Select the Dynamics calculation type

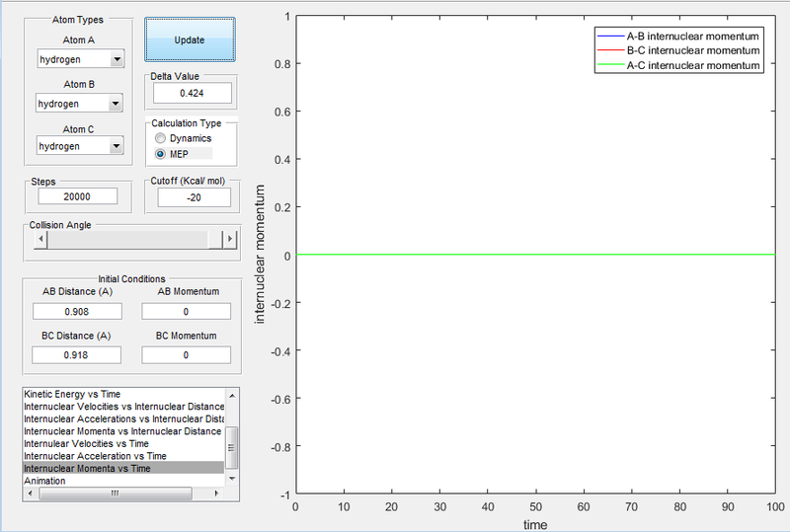pyautogui.click(x=184, y=138)
